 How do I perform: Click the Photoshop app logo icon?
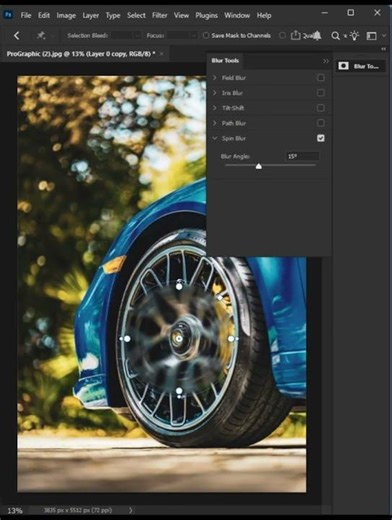click(8, 15)
